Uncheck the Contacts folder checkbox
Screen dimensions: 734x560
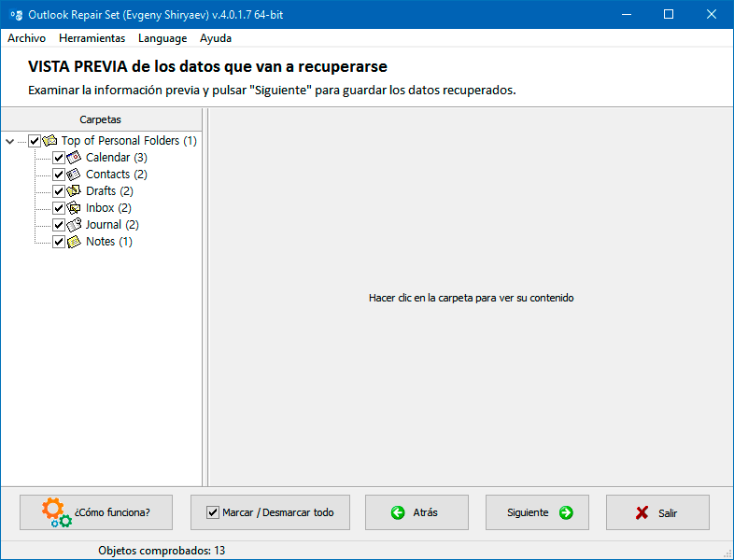[59, 175]
